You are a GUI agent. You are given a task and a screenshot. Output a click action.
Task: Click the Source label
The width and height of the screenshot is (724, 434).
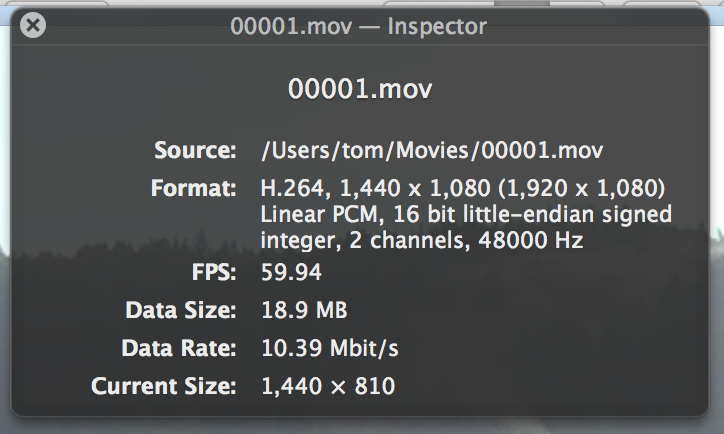194,151
